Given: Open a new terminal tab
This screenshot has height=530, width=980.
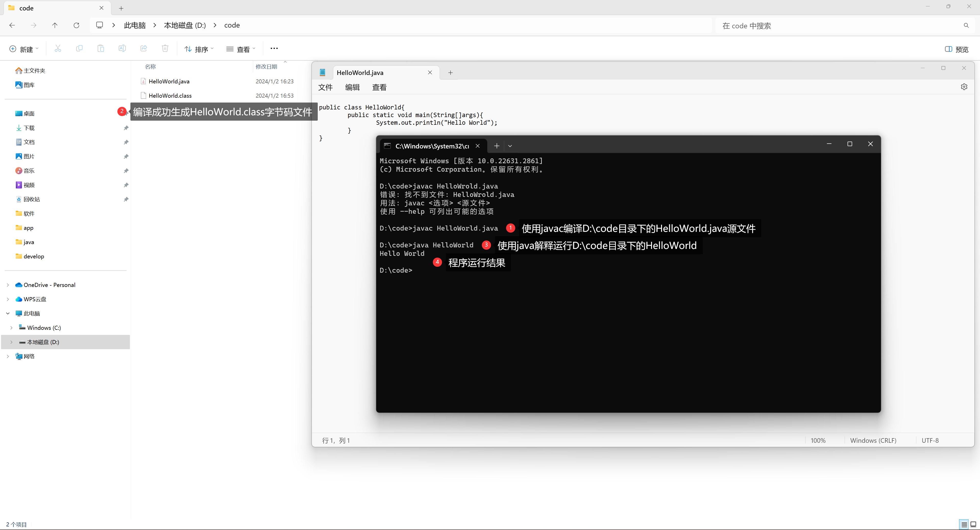Looking at the screenshot, I should pos(496,146).
